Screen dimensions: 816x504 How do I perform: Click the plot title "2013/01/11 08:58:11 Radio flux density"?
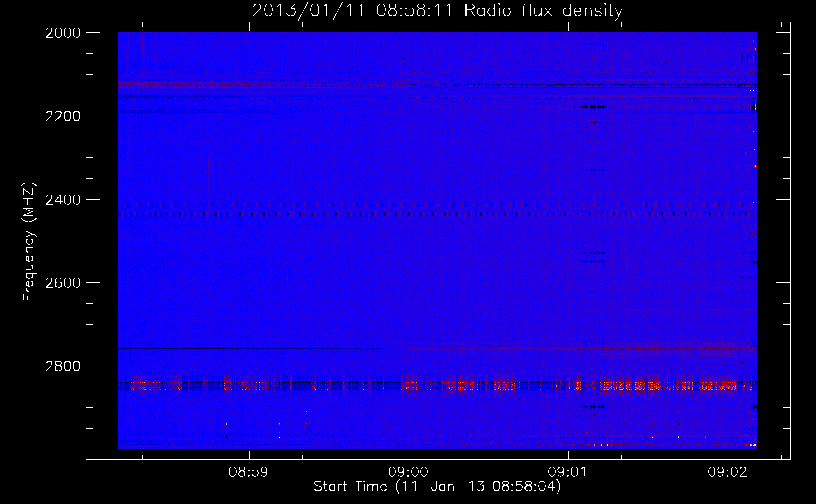[437, 10]
